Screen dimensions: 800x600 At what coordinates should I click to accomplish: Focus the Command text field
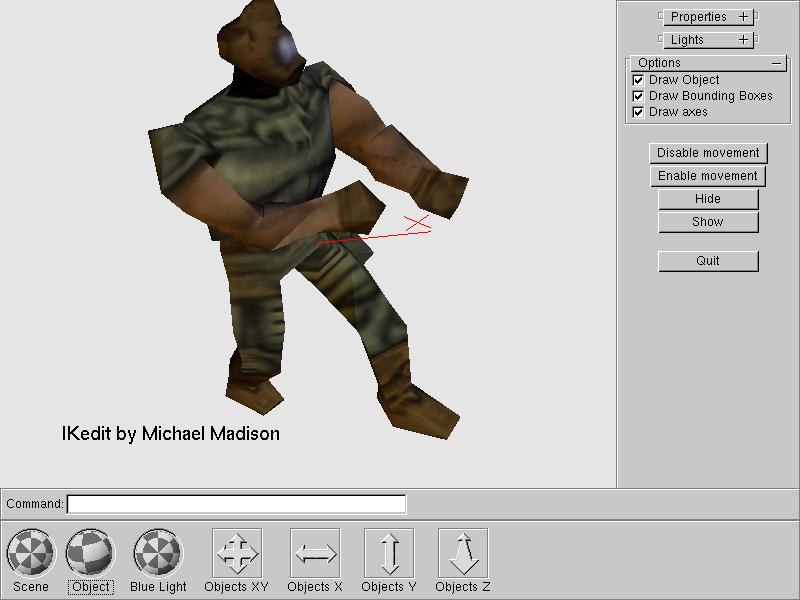click(236, 504)
